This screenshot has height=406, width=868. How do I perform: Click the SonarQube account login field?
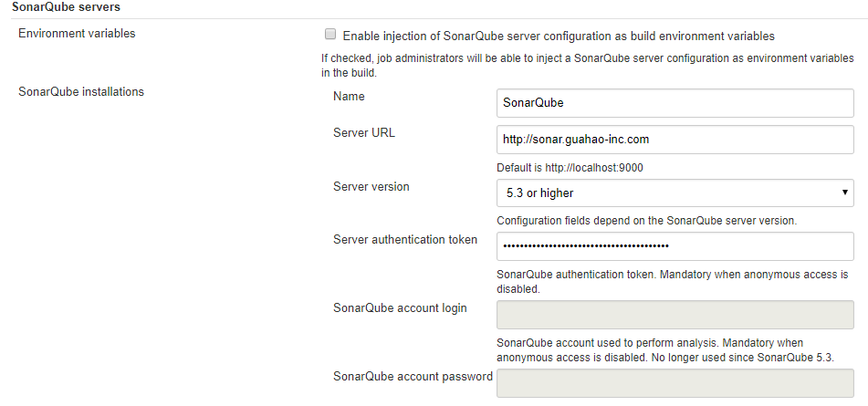[x=675, y=315]
